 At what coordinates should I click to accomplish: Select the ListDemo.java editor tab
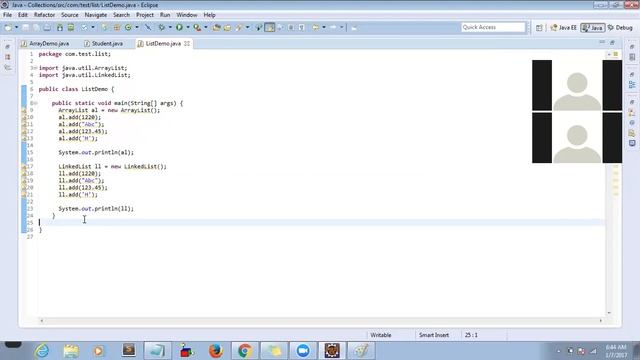pos(163,43)
